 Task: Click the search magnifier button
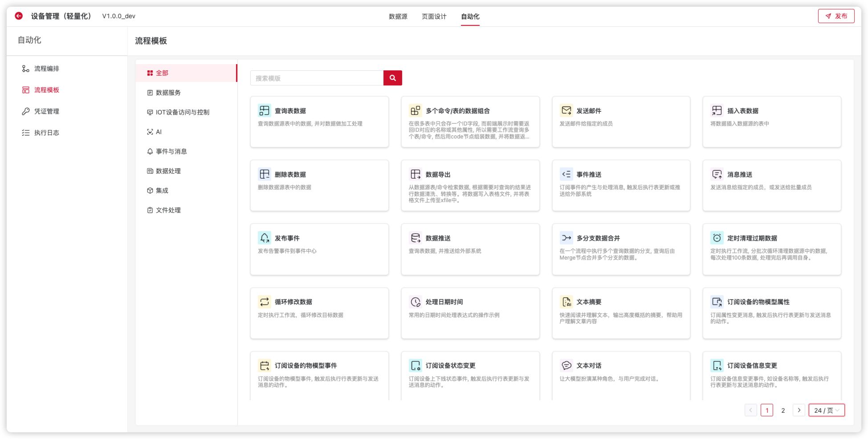click(392, 78)
